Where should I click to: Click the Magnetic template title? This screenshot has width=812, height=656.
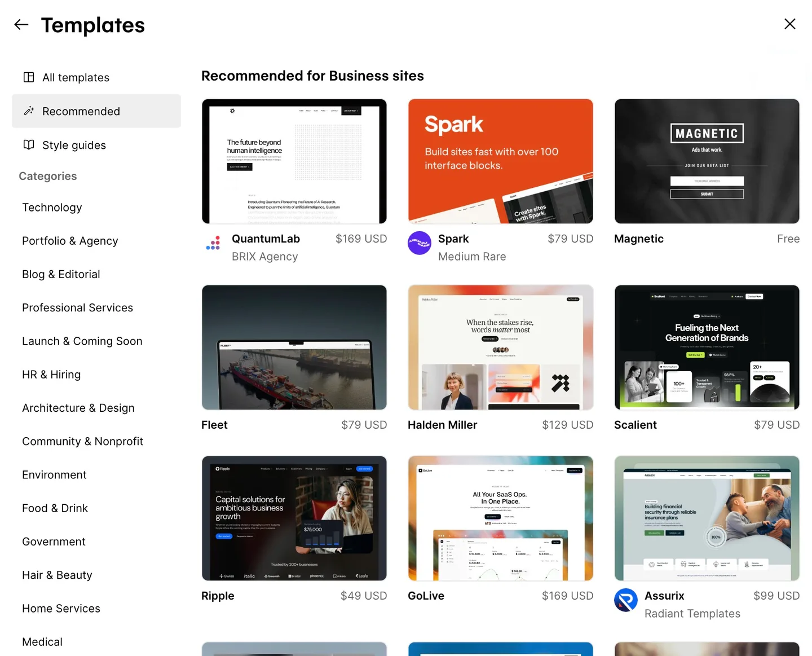click(x=639, y=239)
